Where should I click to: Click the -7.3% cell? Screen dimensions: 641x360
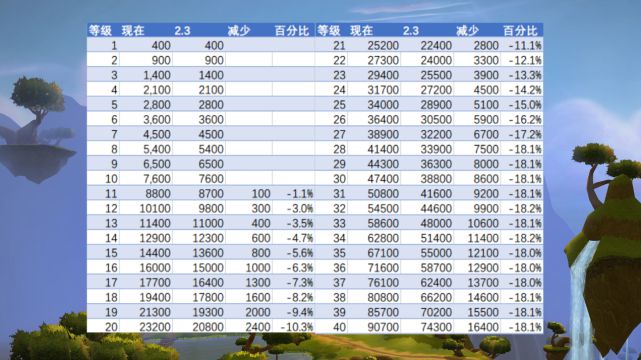click(x=300, y=282)
